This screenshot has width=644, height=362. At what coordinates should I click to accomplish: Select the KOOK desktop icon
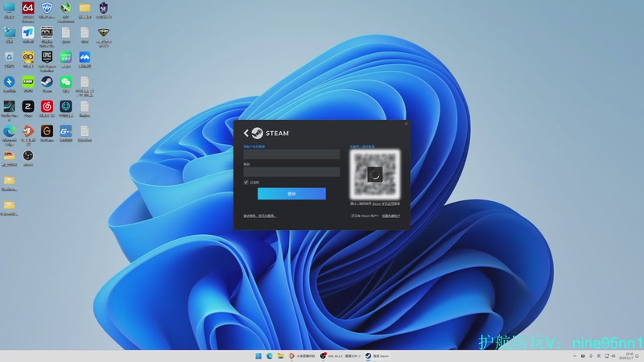click(28, 82)
